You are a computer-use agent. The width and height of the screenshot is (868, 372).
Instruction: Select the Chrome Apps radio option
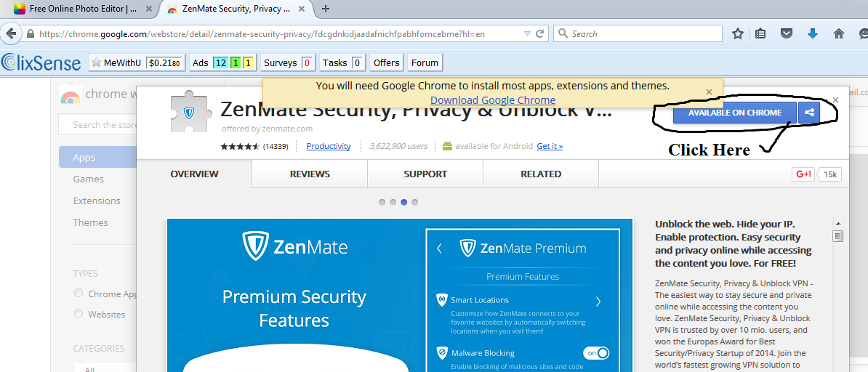79,294
